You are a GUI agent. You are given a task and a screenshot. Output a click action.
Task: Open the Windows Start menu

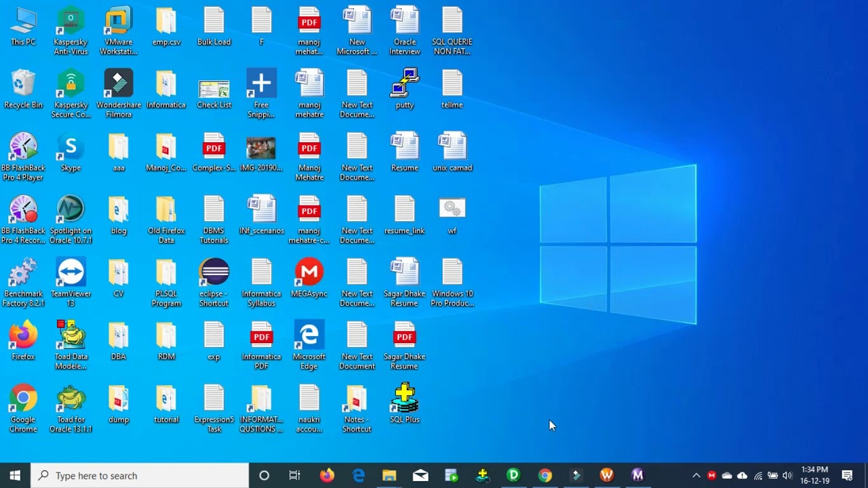[15, 475]
